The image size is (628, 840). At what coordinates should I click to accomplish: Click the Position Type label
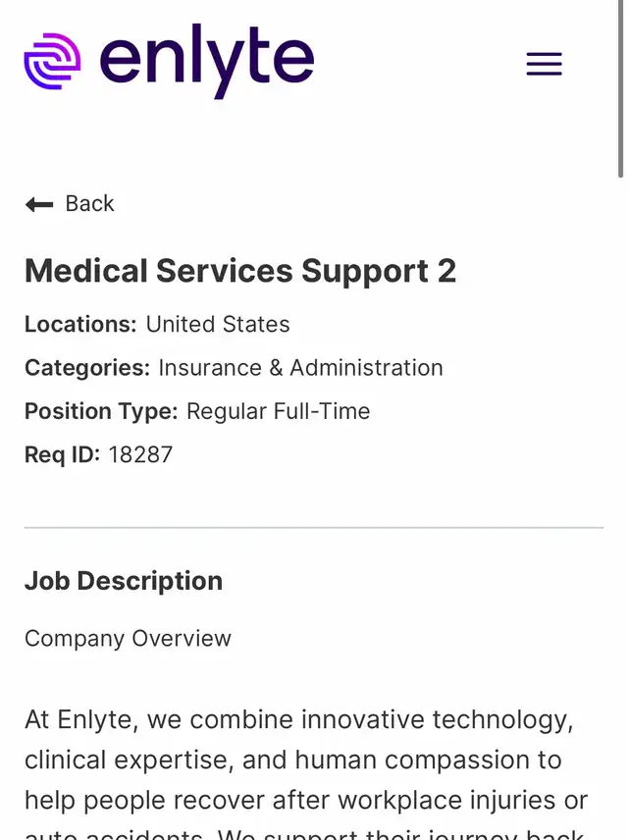[x=101, y=411]
